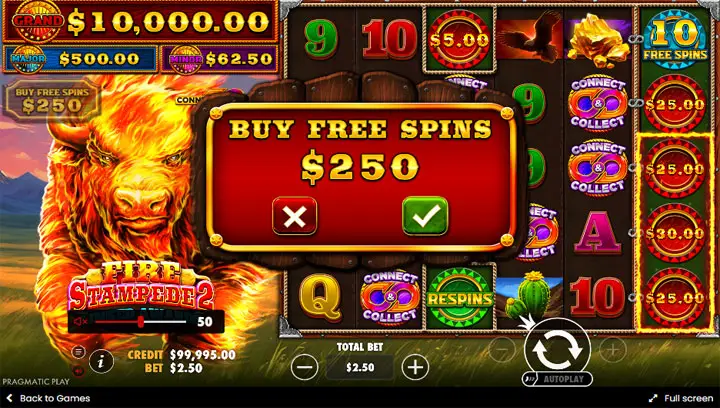Viewport: 720px width, 408px height.
Task: Toggle the mute speaker icon on volume bar
Action: click(x=80, y=322)
